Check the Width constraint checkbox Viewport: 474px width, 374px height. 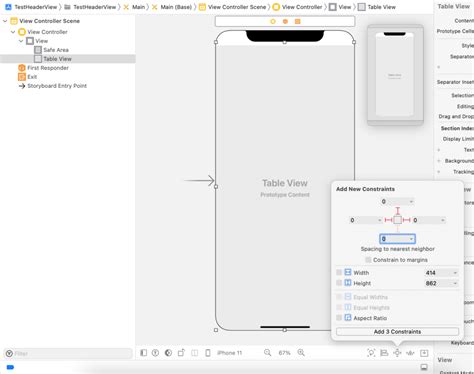[x=339, y=272]
